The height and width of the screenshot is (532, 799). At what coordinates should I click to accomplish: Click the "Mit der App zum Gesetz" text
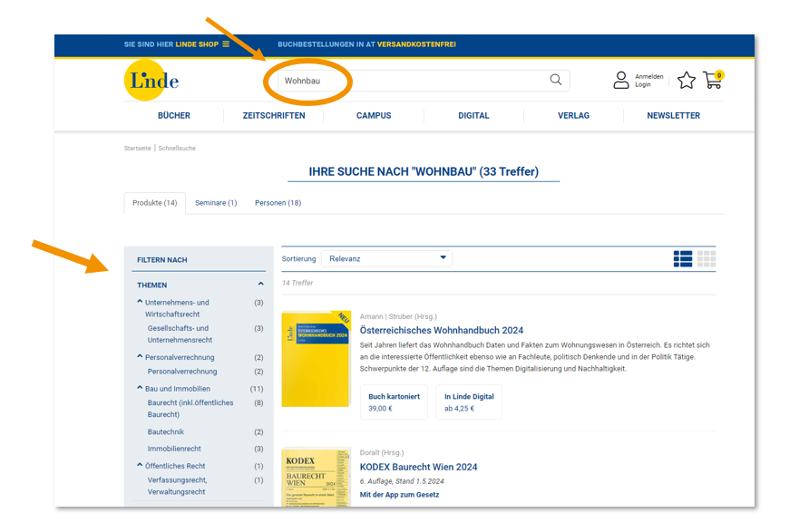pos(399,494)
